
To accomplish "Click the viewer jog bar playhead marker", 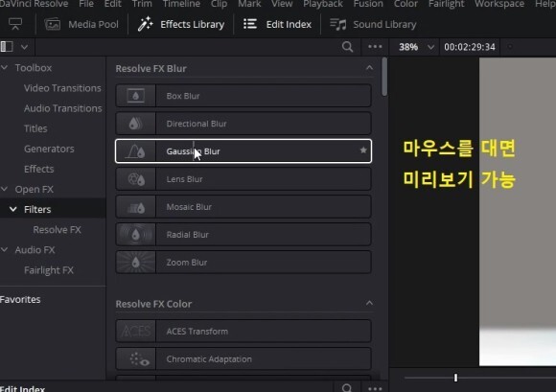I will coord(455,378).
